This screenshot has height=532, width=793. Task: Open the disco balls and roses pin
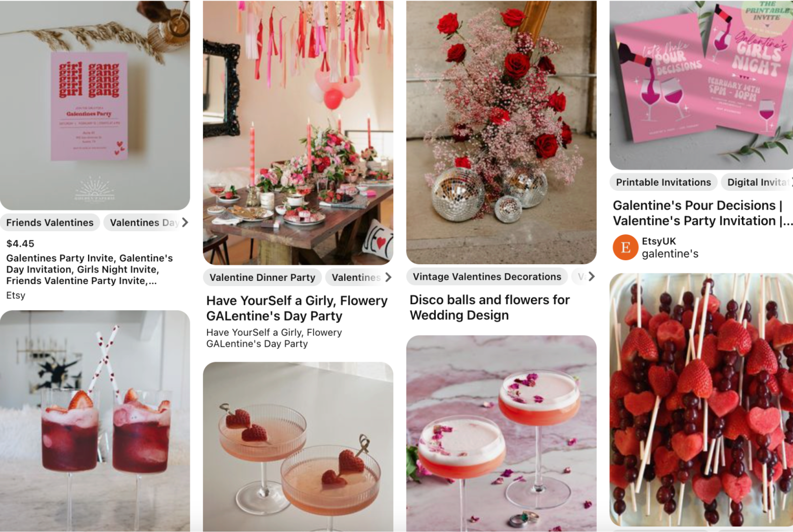click(502, 132)
